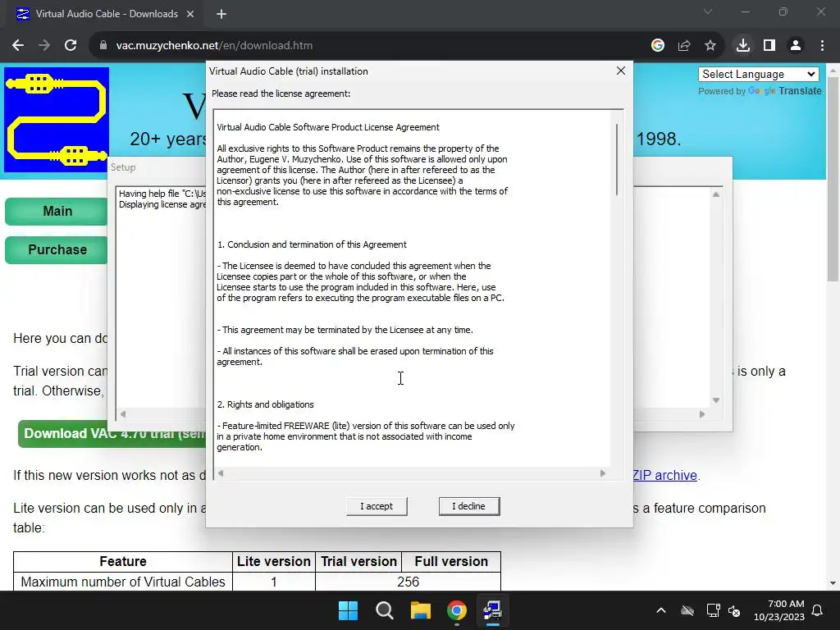Focus the address bar with vac.muzychenko.net URL

point(370,46)
